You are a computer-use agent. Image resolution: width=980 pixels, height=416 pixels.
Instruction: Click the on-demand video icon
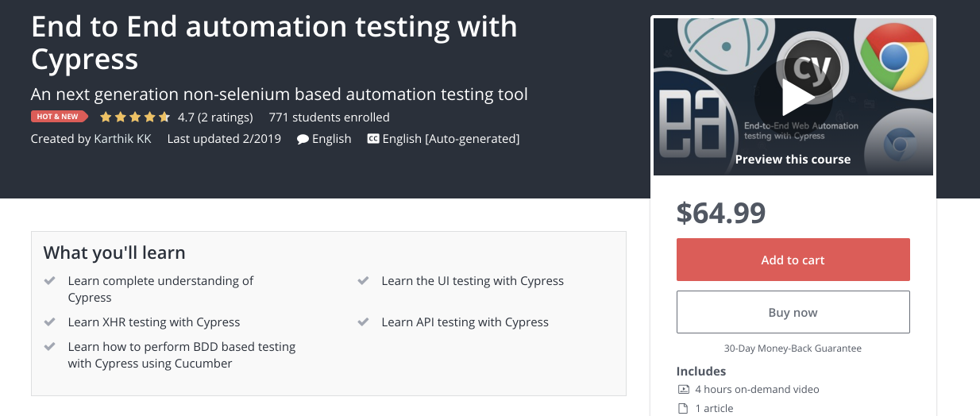point(683,390)
